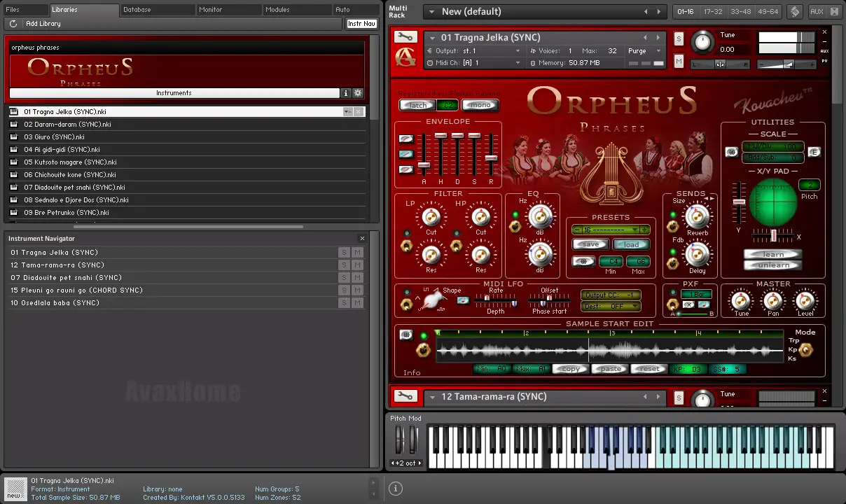Switch to the Files tab
Screen dimensions: 846x504
[25, 10]
